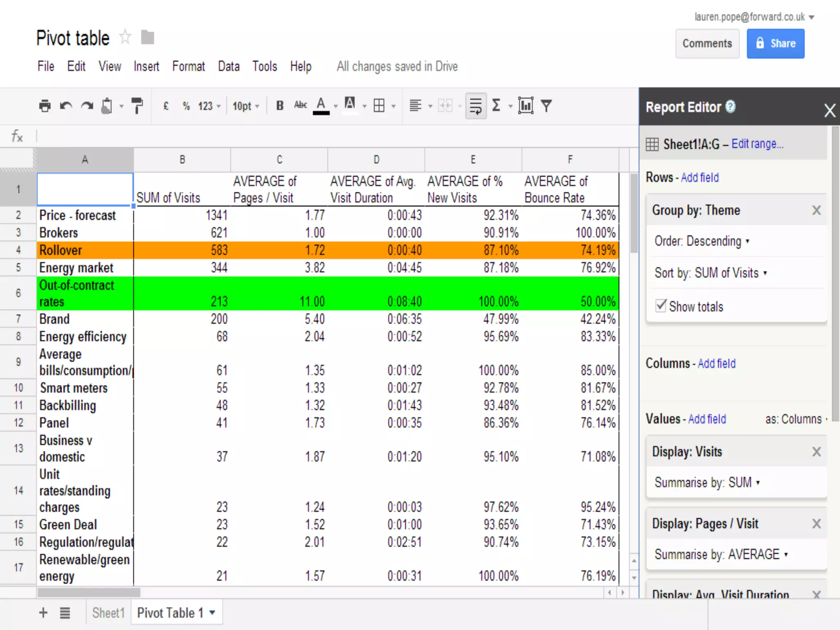Image resolution: width=840 pixels, height=630 pixels.
Task: Open the borders grid icon
Action: point(379,106)
